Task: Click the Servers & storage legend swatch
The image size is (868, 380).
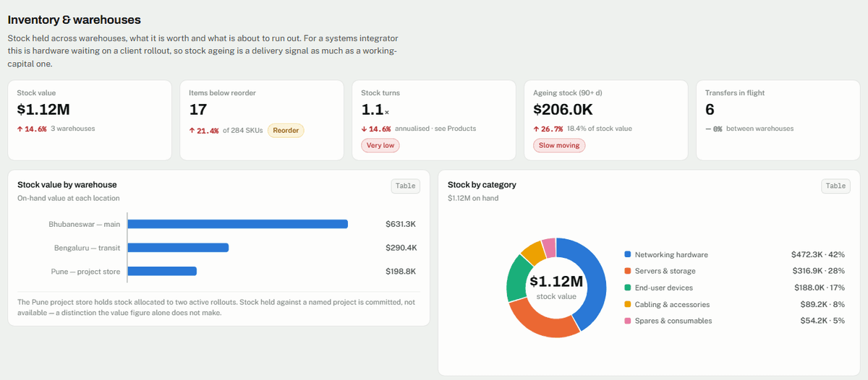Action: coord(628,271)
